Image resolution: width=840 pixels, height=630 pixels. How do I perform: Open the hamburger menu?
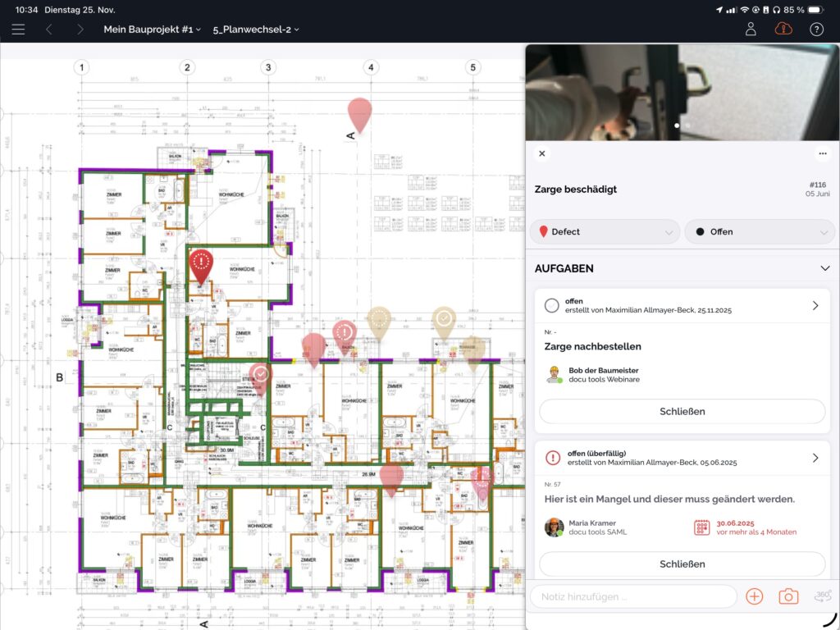click(x=18, y=30)
